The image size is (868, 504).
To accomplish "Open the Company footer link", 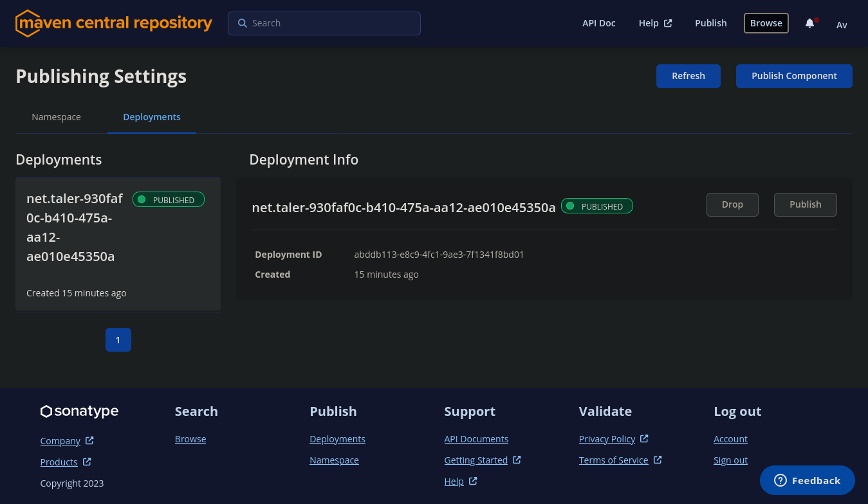I will click(60, 441).
